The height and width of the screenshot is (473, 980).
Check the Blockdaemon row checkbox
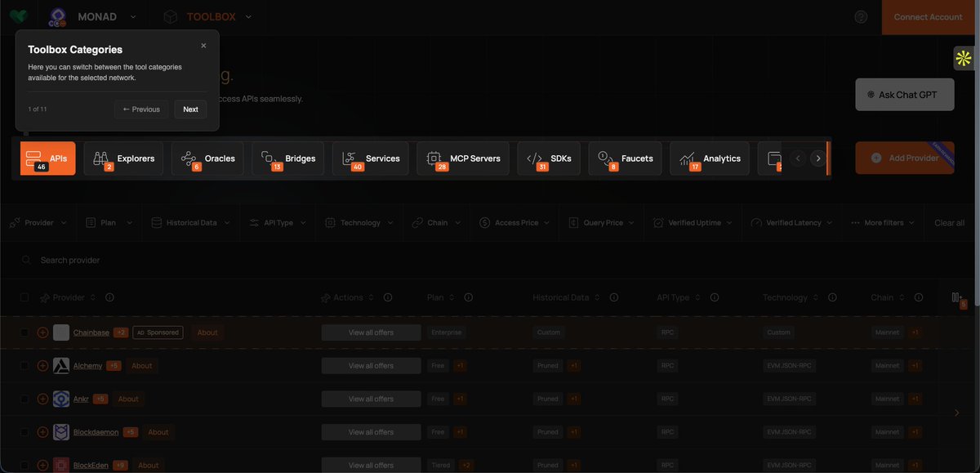[x=24, y=432]
